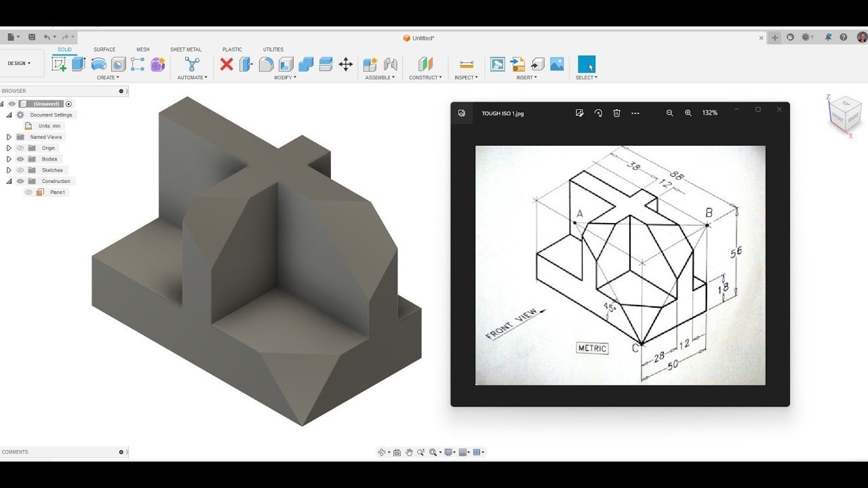Select the Create Sketch tool
Viewport: 868px width, 488px height.
click(x=59, y=64)
